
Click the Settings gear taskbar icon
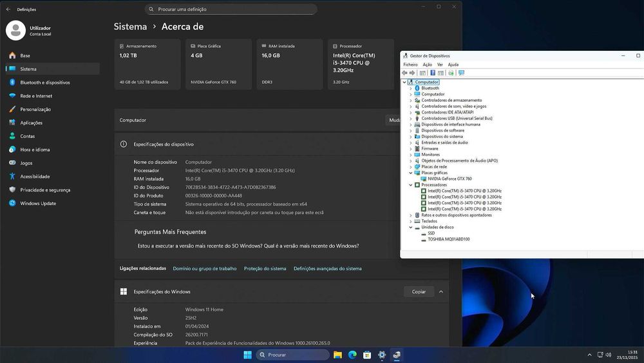(382, 355)
